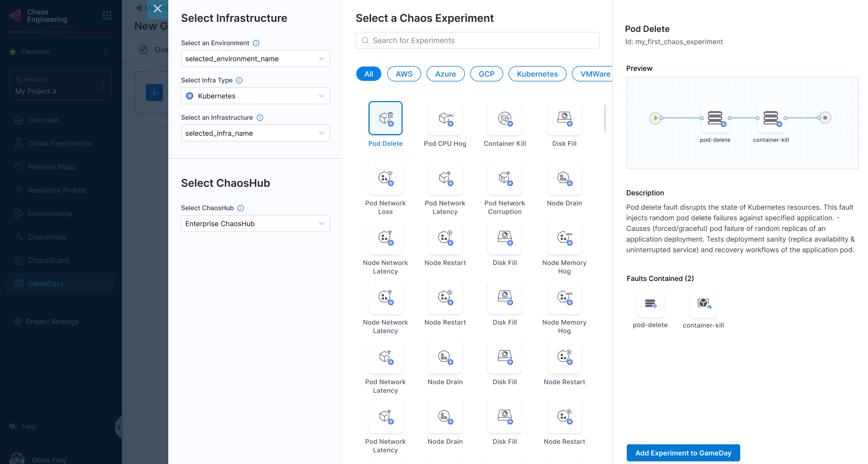The width and height of the screenshot is (868, 464).
Task: Select the GCP filter tab
Action: pos(486,74)
